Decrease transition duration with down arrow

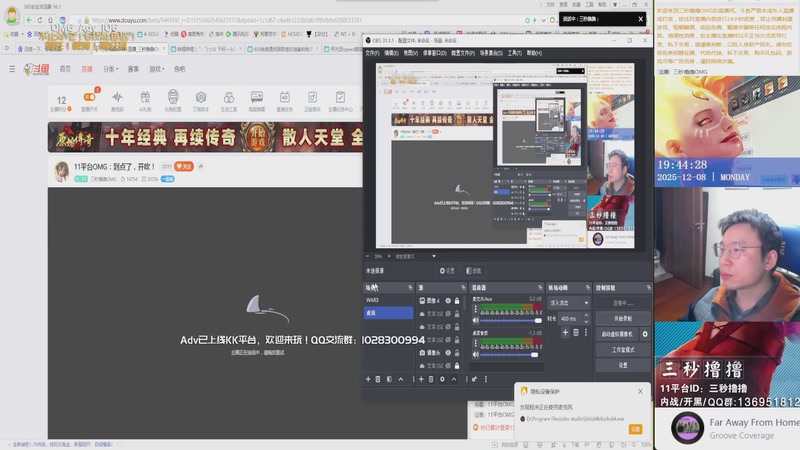586,321
